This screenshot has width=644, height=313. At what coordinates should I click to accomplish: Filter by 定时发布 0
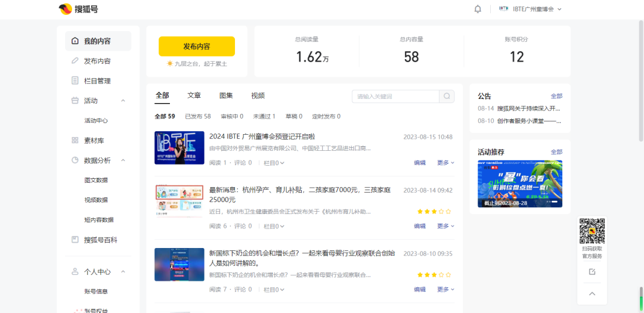(x=326, y=116)
